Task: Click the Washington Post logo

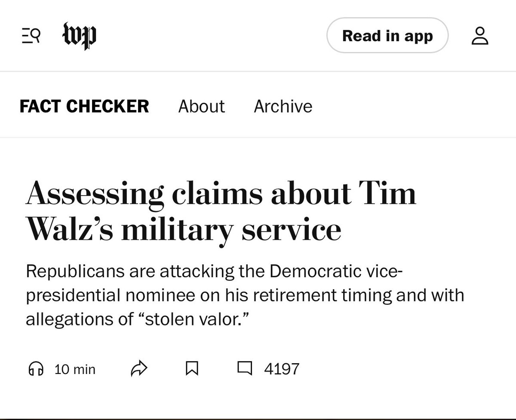Action: tap(79, 36)
